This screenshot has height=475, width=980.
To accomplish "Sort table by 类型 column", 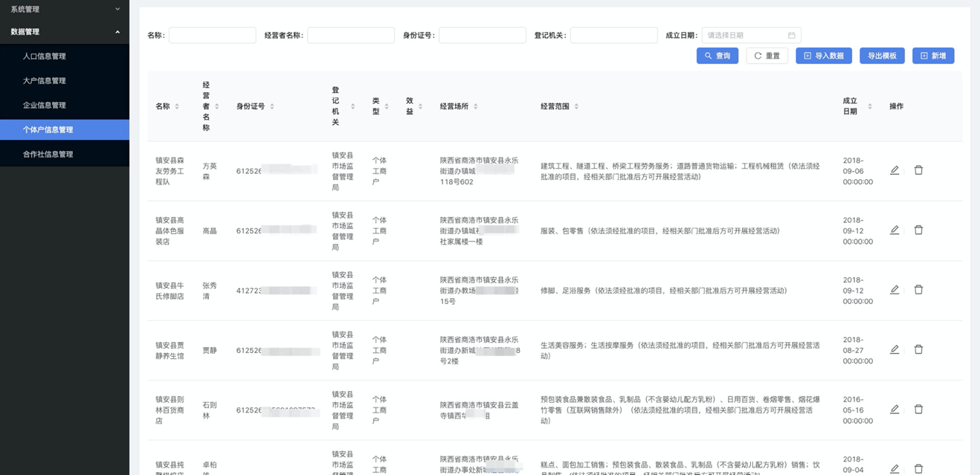I will tap(387, 106).
